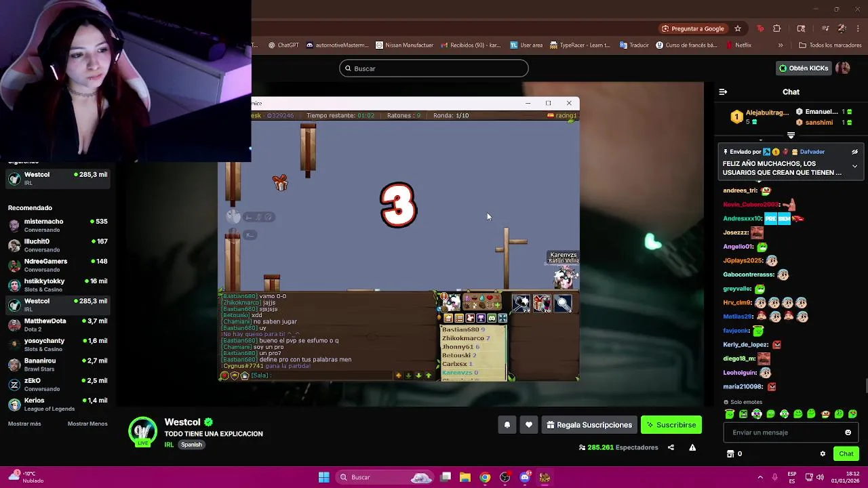Open Todos los marcadores folder
The width and height of the screenshot is (868, 488).
pos(830,45)
